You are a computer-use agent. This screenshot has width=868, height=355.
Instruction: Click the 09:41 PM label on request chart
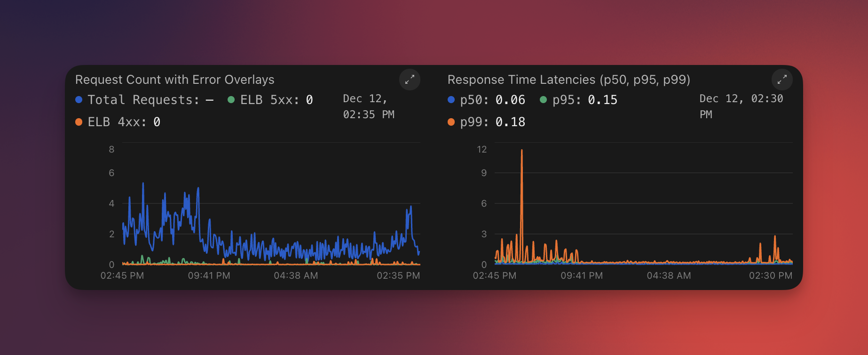209,275
